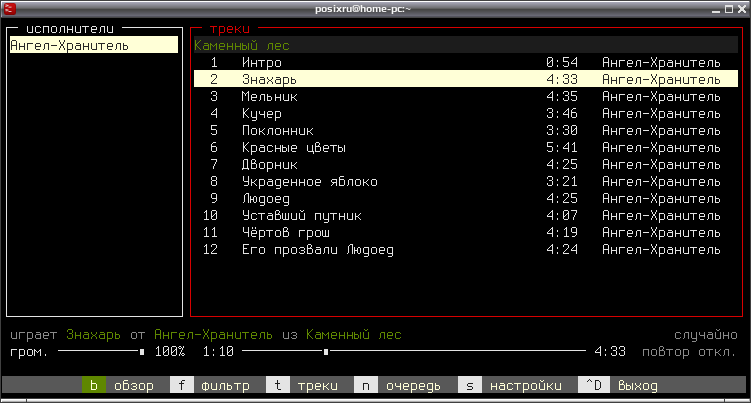Click the 3:21 duration of Украденное яблоко
751x403 pixels.
point(562,181)
